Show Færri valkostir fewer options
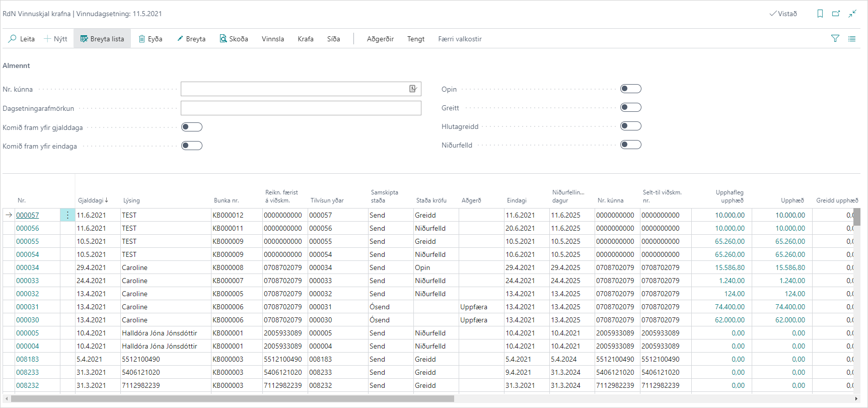 click(x=460, y=39)
